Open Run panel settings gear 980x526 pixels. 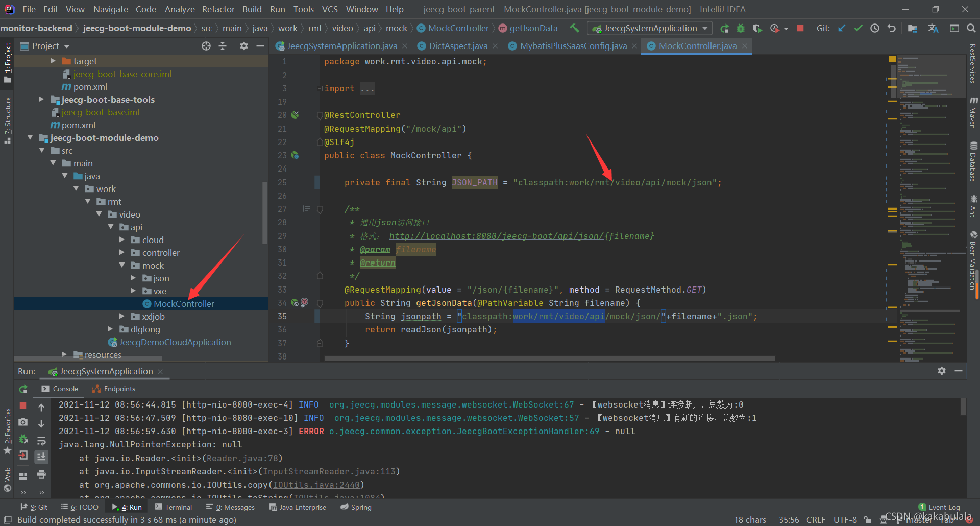(x=942, y=371)
